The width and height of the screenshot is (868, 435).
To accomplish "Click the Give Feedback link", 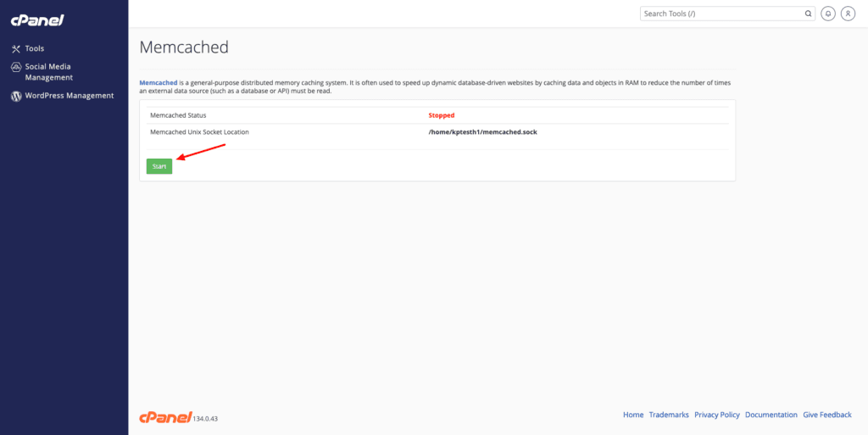I will (827, 415).
